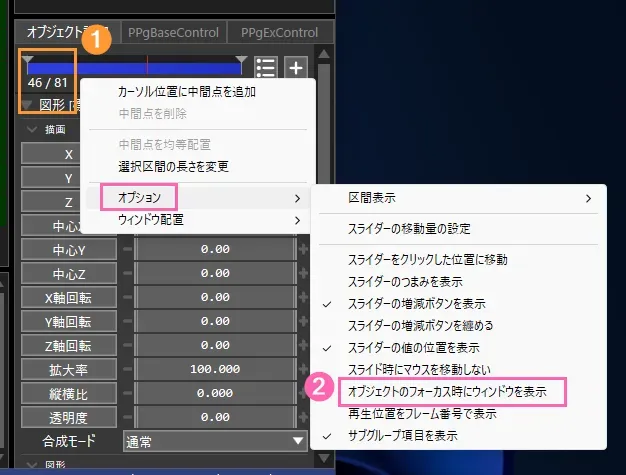Toggle 再生位置をフレーム番号で表示
Viewport: 626px width, 475px height.
pos(458,414)
